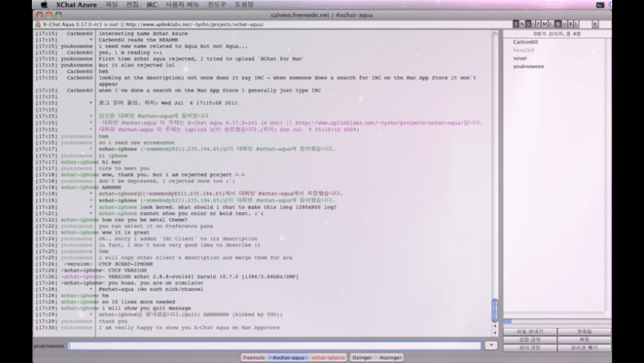This screenshot has width=644, height=363.
Task: Toggle the I channel mode button
Action: point(534,24)
